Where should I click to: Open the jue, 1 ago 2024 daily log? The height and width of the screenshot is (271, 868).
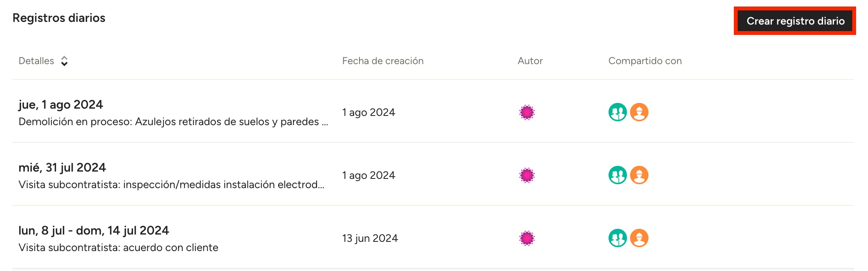click(x=61, y=104)
